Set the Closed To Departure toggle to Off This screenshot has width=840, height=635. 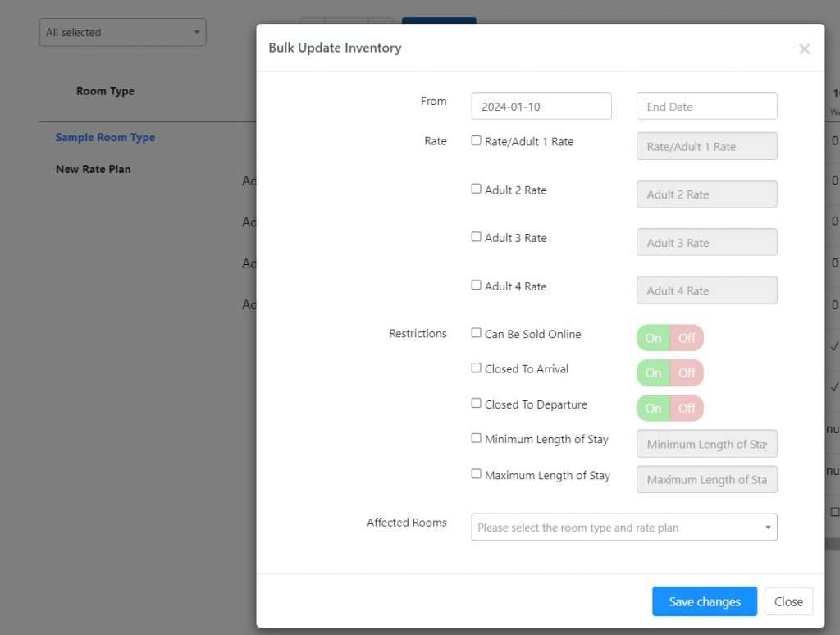(687, 408)
